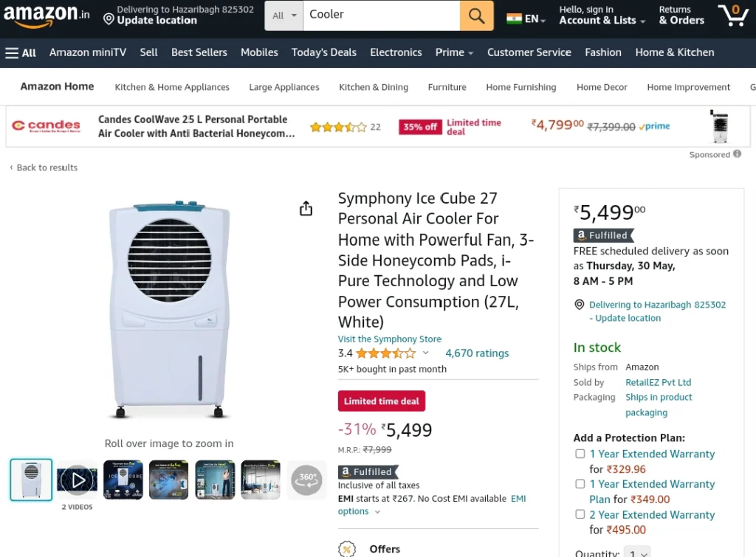Select Large Appliances category tab
This screenshot has width=756, height=557.
(x=284, y=87)
